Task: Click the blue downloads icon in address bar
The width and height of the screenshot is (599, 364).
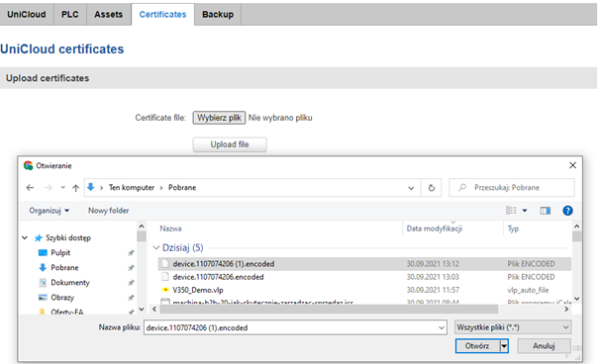Action: [x=91, y=187]
